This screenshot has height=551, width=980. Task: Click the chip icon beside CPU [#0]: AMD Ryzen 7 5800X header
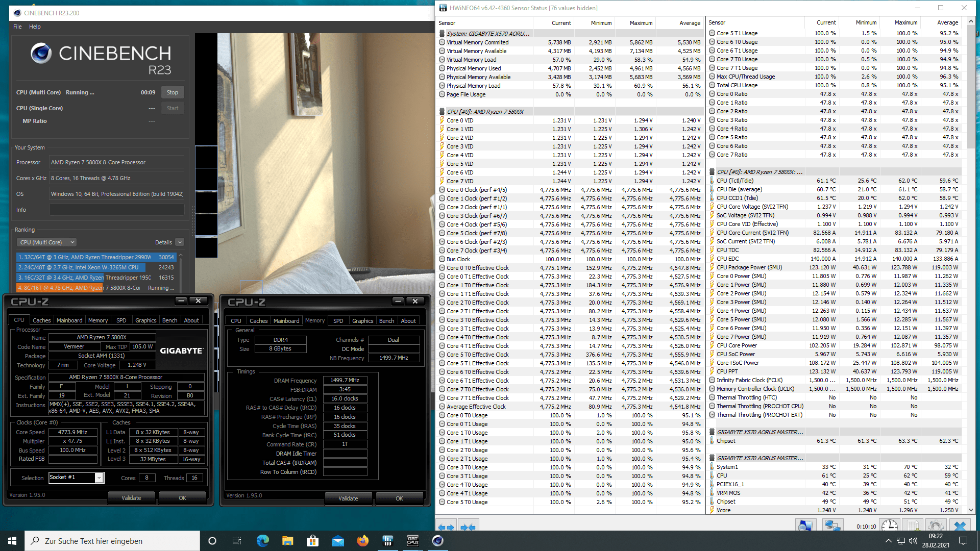point(442,112)
